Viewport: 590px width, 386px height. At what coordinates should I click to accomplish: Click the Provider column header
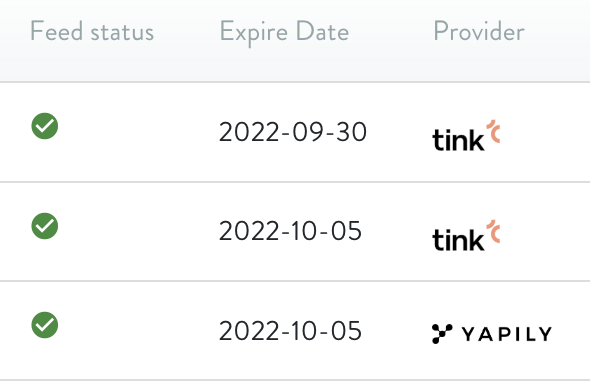coord(479,31)
